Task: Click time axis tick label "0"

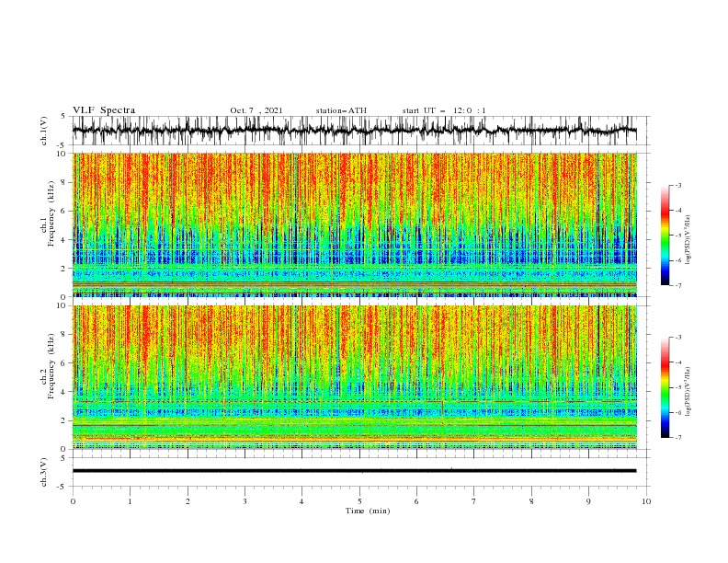Action: (73, 501)
